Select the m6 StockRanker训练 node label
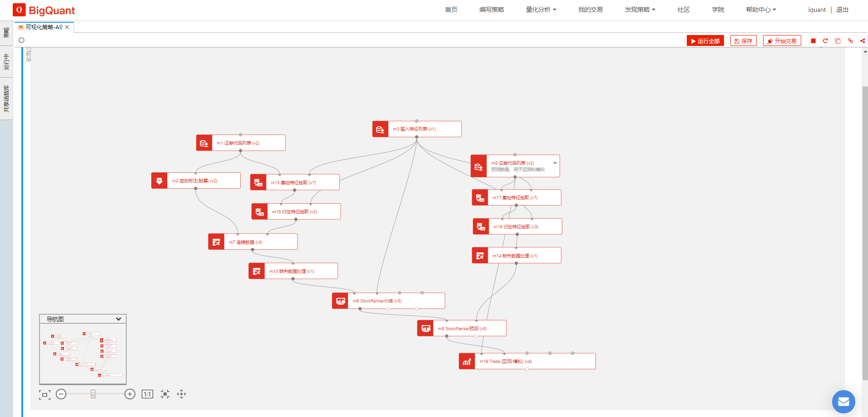 [377, 301]
